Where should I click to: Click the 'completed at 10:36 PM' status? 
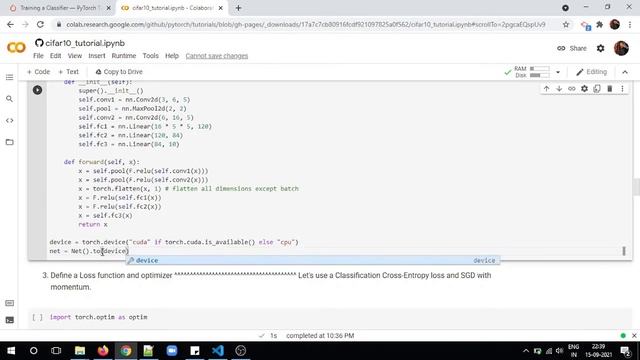tap(320, 336)
